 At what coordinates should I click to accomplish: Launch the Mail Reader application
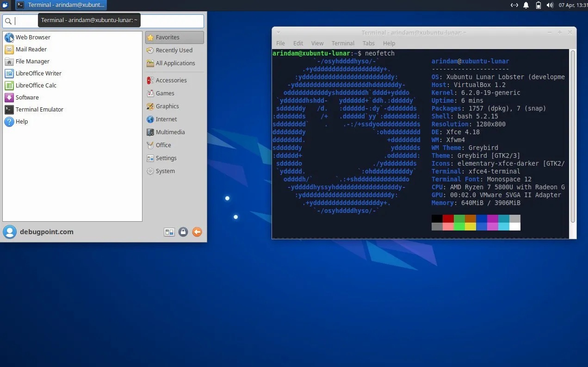(x=31, y=49)
